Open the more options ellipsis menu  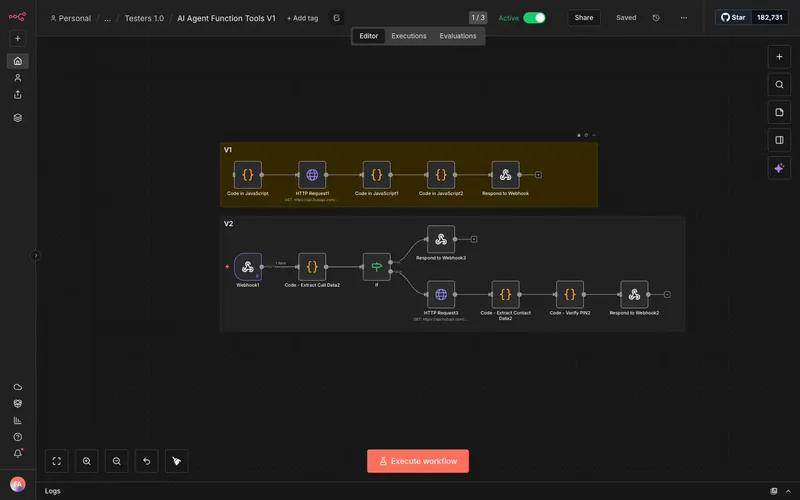684,18
